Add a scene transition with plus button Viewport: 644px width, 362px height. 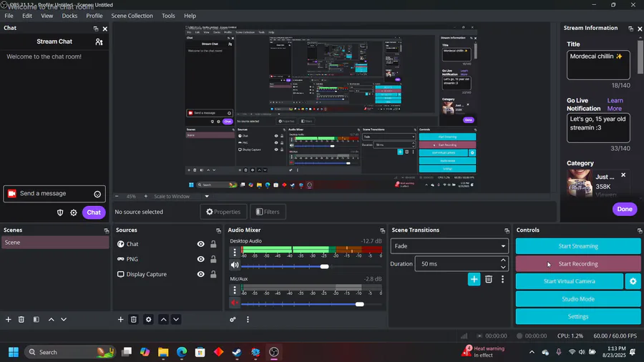pyautogui.click(x=474, y=279)
